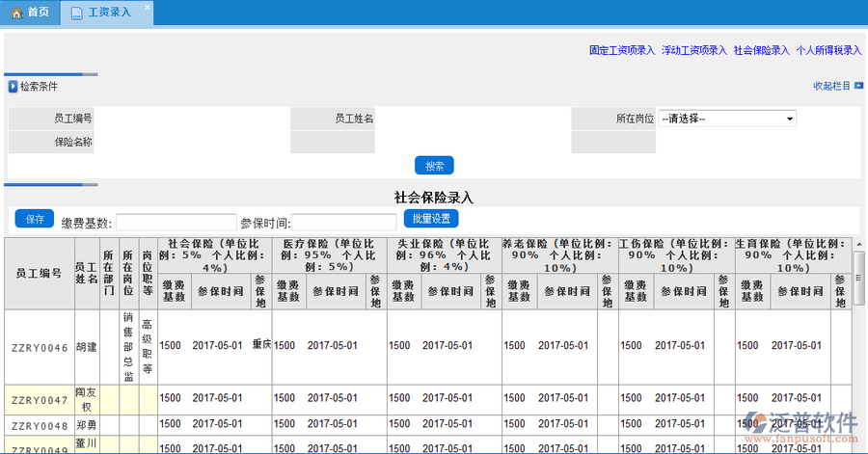Viewport: 868px width, 454px height.
Task: Click the 搜索 button
Action: 434,165
